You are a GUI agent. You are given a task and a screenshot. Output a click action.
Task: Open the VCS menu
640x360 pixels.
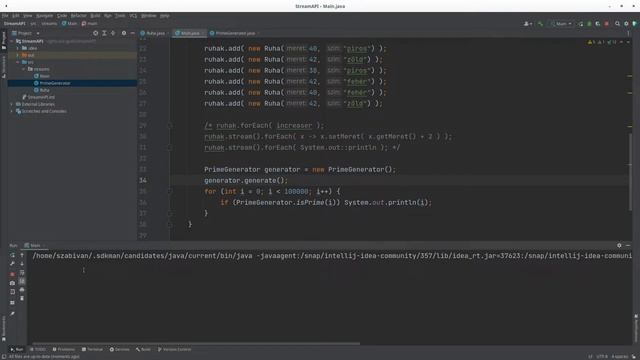[133, 16]
